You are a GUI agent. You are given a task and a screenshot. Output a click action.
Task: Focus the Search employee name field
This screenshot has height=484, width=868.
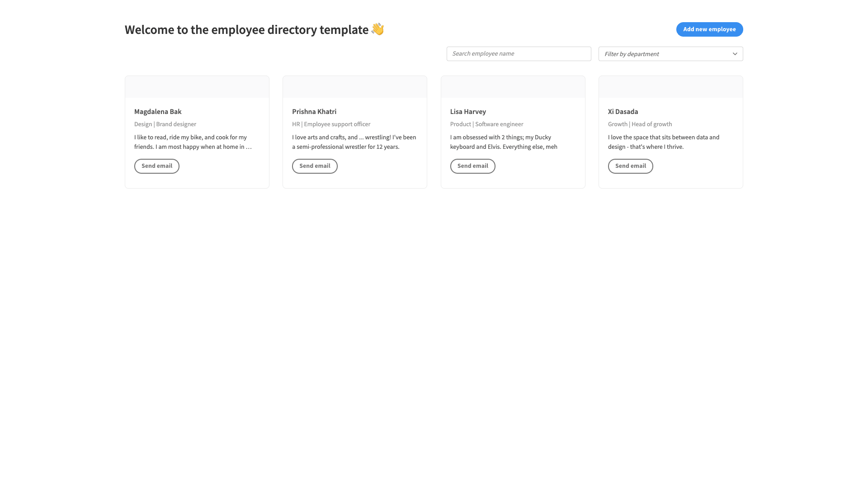[x=519, y=54]
